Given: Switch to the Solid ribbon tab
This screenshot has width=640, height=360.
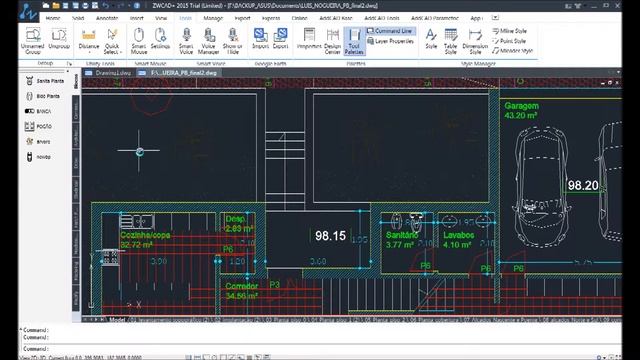Looking at the screenshot, I should click(x=78, y=18).
